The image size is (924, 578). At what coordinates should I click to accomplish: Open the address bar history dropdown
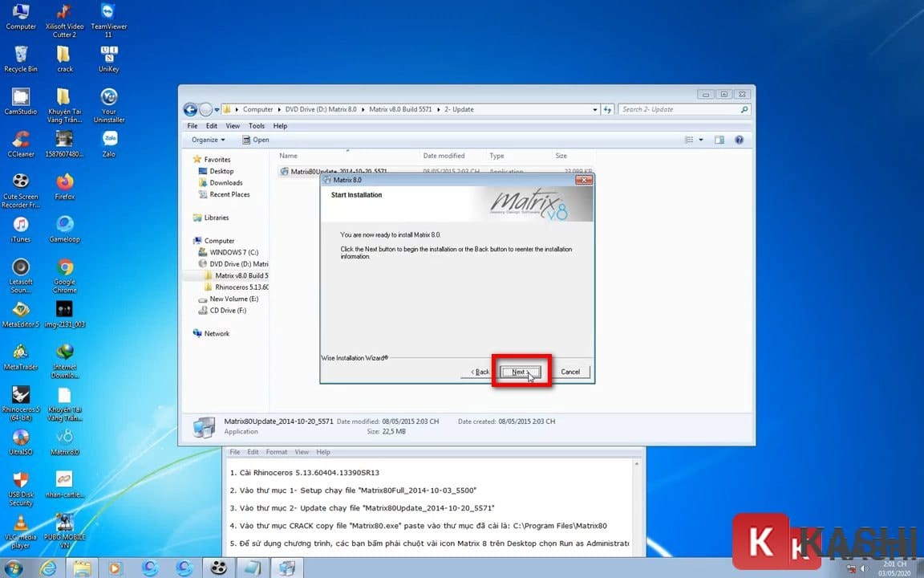coord(594,110)
